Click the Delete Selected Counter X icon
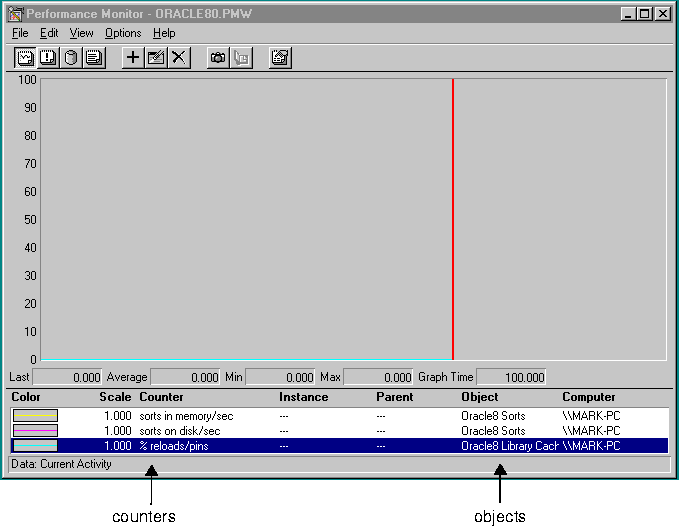The width and height of the screenshot is (679, 526). (x=179, y=58)
